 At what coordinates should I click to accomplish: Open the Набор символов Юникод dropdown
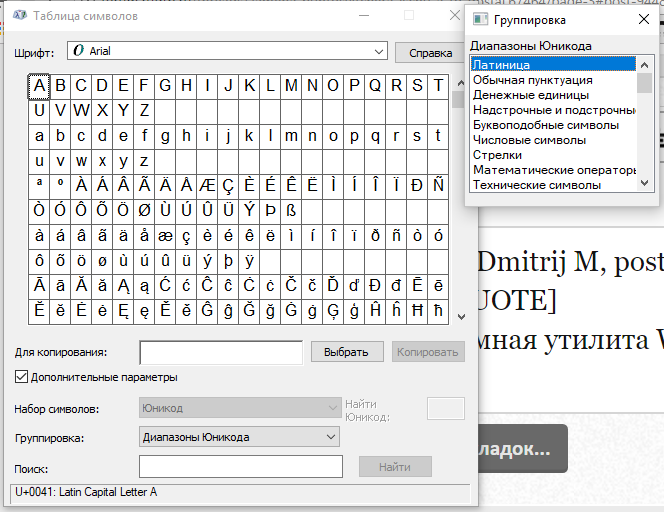(x=240, y=408)
